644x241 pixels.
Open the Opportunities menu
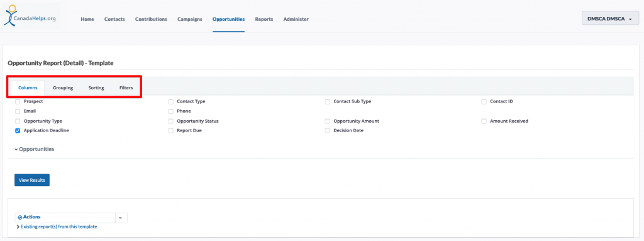coord(228,20)
